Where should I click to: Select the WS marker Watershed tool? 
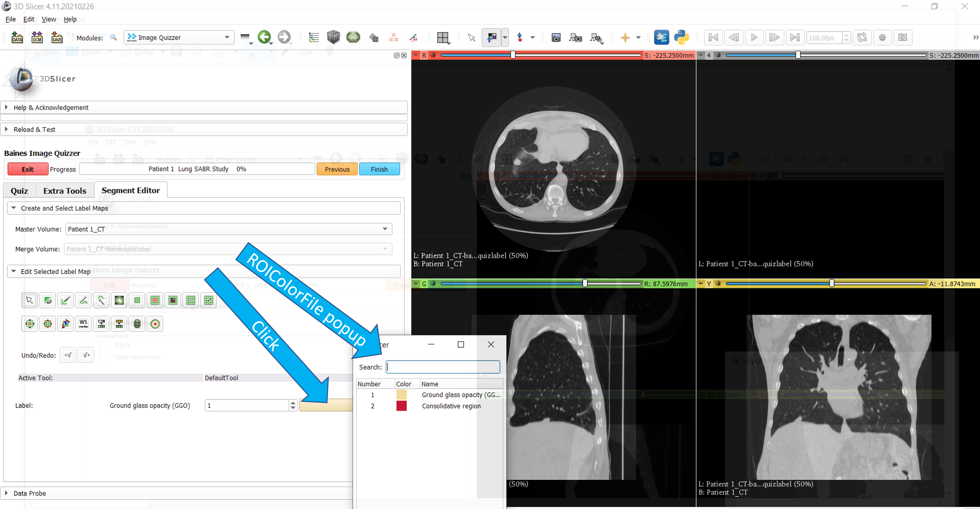(83, 324)
